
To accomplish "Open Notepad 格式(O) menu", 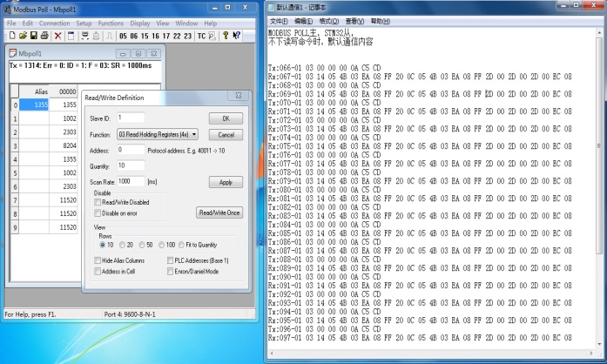I will [328, 21].
